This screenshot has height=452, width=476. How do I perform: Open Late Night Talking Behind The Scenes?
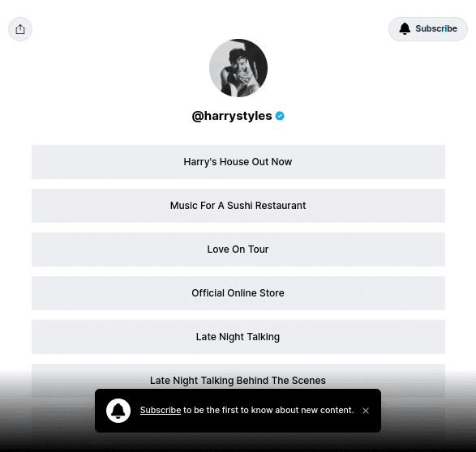pos(238,380)
